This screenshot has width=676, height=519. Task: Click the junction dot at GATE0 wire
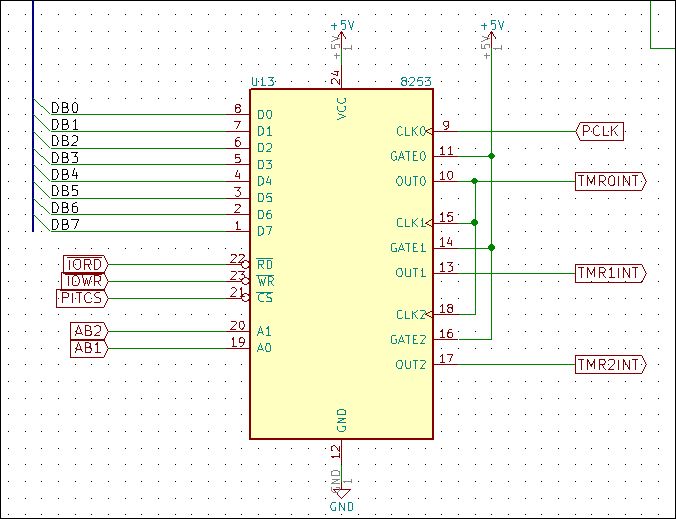(491, 156)
